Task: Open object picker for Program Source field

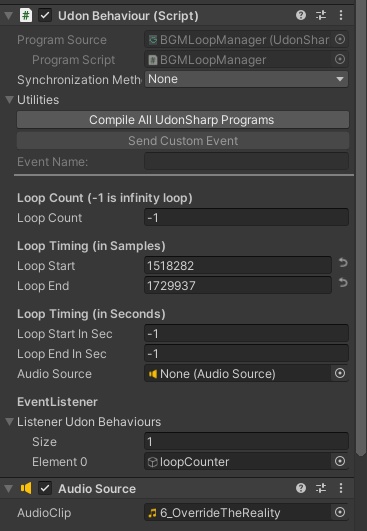Action: [340, 40]
